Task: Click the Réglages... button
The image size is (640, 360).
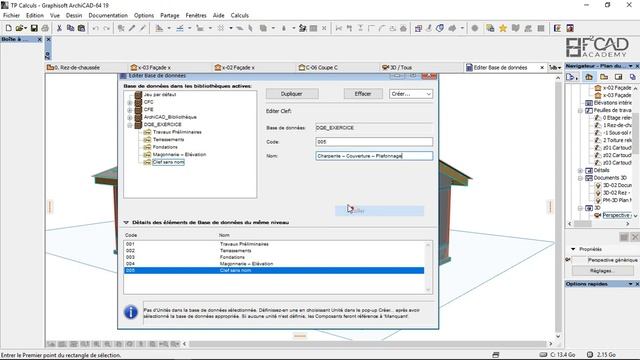Action: point(603,271)
